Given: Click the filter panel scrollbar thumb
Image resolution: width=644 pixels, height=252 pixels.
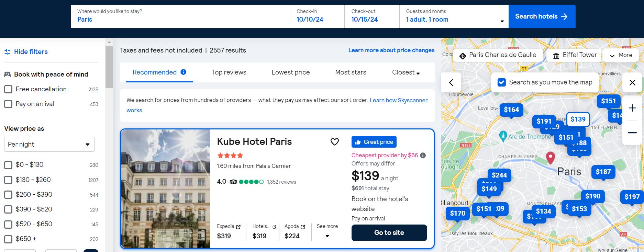Looking at the screenshot, I should [109, 67].
